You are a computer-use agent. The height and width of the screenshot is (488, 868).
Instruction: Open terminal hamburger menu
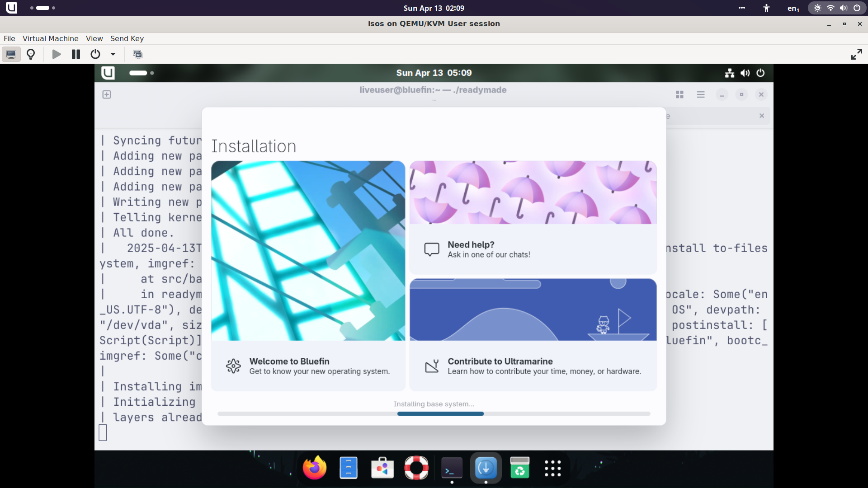point(700,94)
